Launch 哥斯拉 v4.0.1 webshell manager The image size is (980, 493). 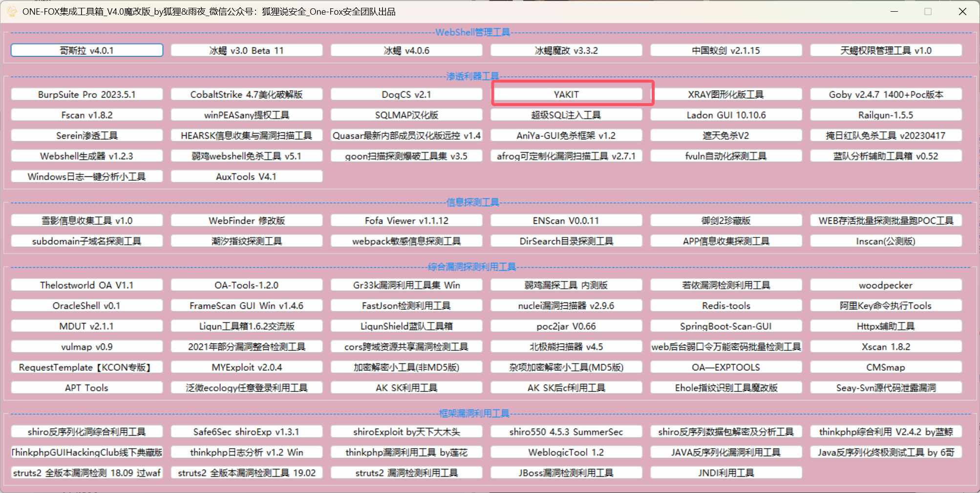[87, 50]
